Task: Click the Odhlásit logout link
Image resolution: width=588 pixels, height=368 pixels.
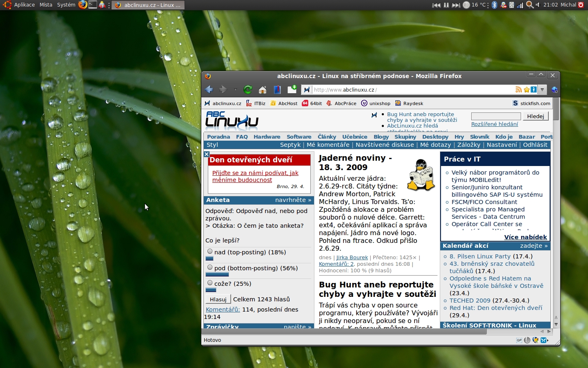Action: (x=535, y=145)
